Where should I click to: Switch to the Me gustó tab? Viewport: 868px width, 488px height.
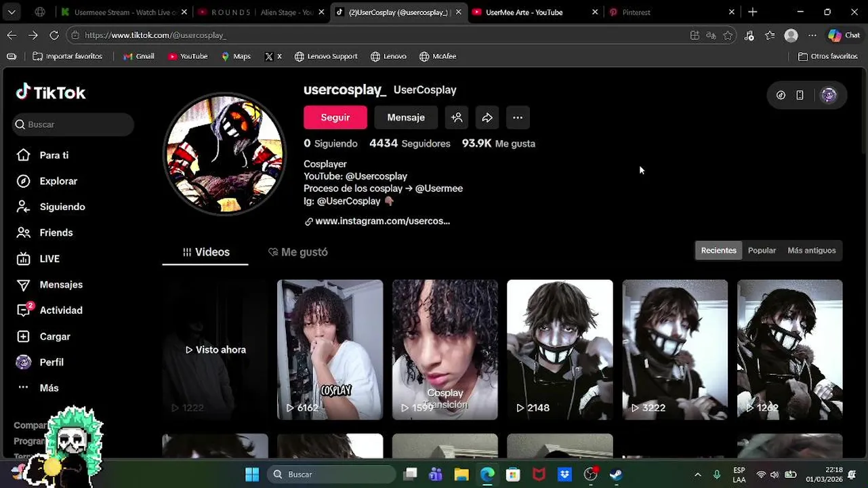click(x=298, y=252)
